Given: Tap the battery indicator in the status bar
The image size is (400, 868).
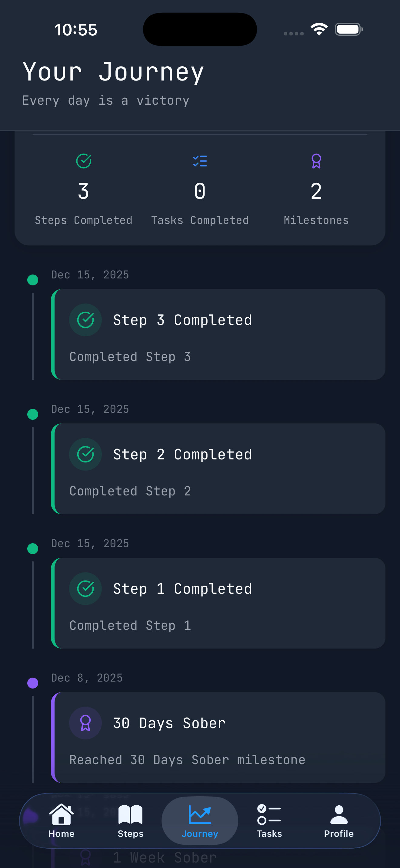Looking at the screenshot, I should click(x=349, y=29).
